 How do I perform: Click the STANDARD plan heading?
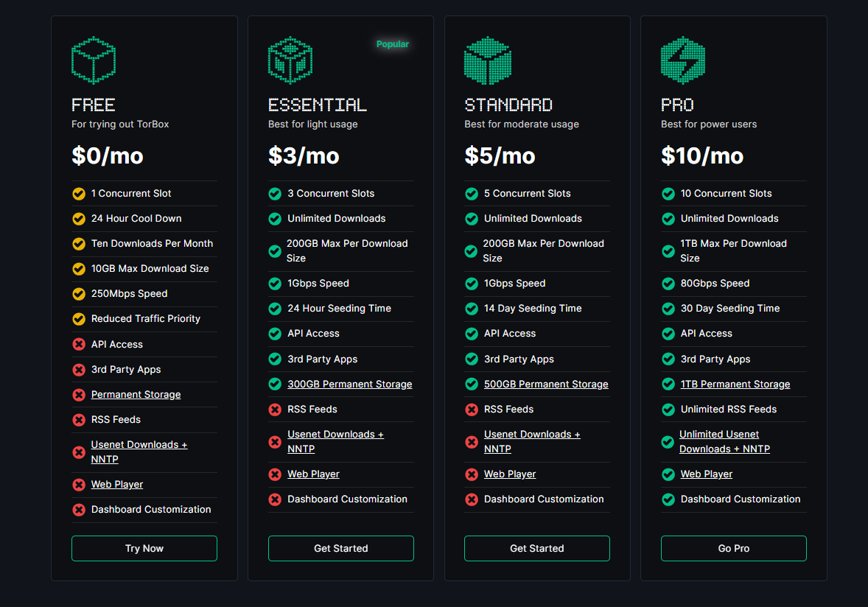508,105
